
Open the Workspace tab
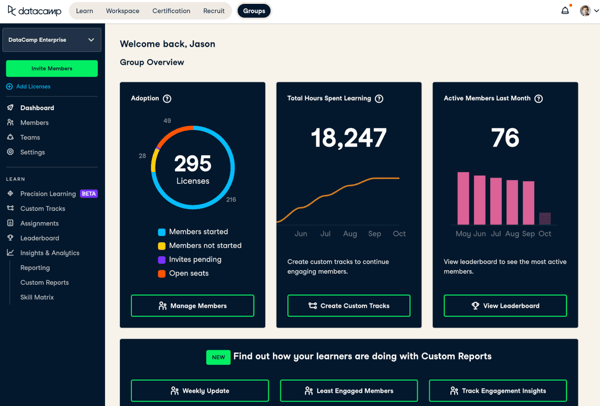(122, 11)
